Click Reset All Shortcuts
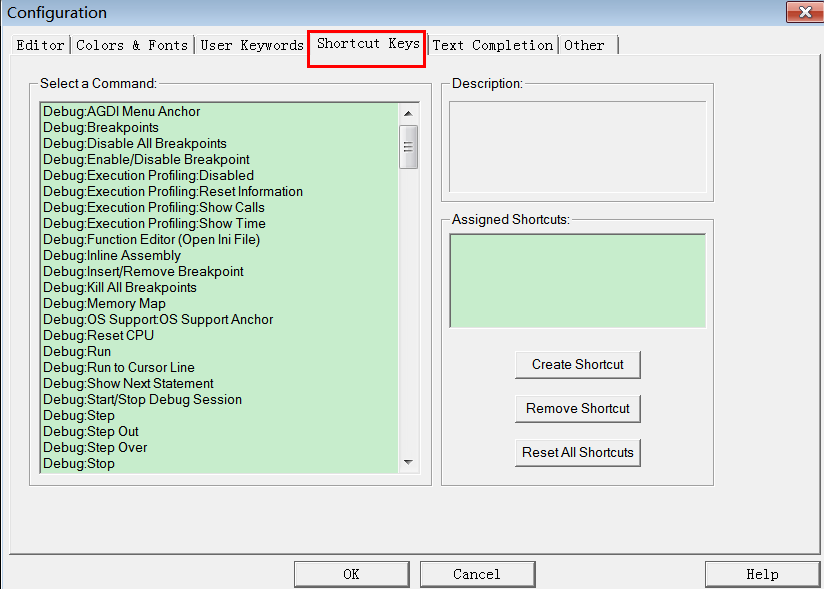 click(577, 452)
